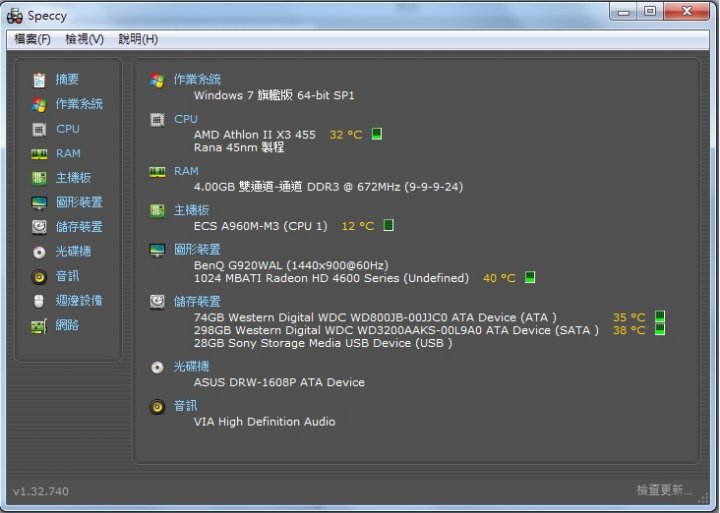This screenshot has height=513, width=720.
Task: Click green temperature indicator next to 35 °C drive
Action: pos(660,316)
